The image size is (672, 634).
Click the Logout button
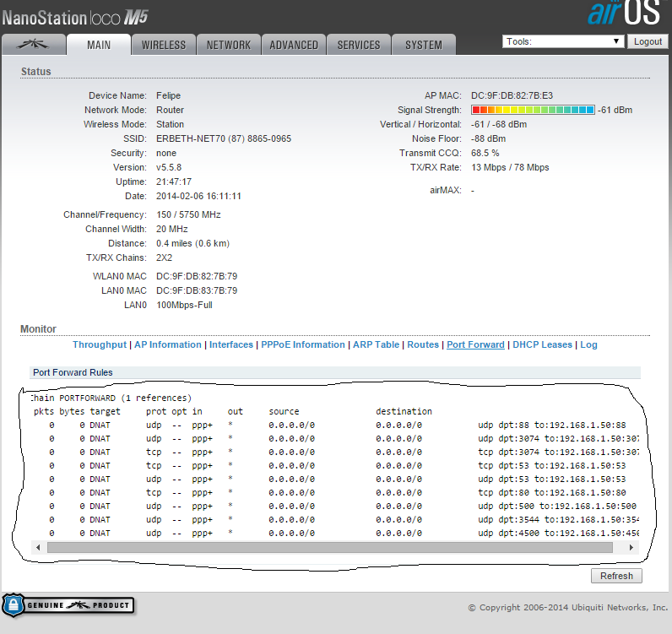pyautogui.click(x=648, y=41)
